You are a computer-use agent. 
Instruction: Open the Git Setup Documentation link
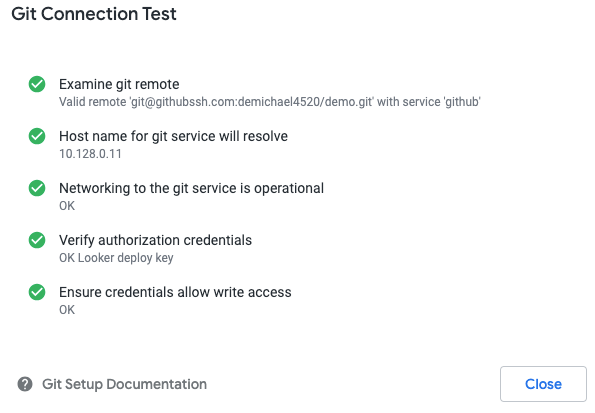pyautogui.click(x=124, y=384)
